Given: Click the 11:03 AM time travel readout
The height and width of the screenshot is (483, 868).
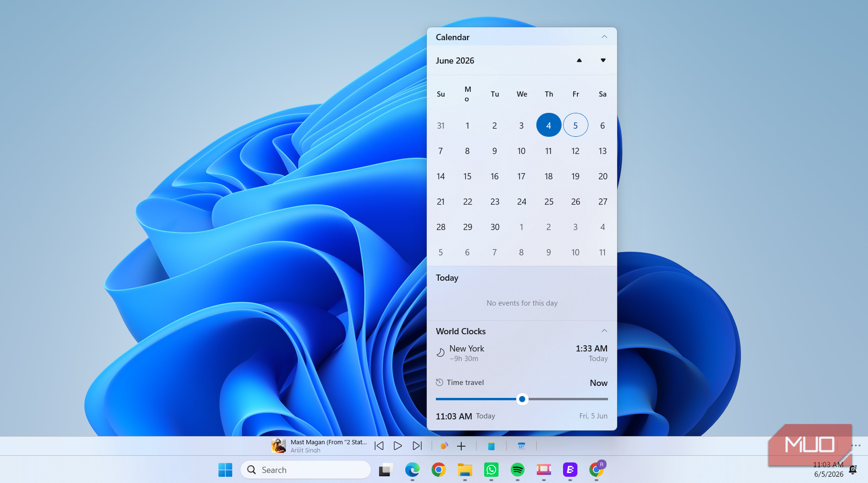Looking at the screenshot, I should click(x=454, y=417).
